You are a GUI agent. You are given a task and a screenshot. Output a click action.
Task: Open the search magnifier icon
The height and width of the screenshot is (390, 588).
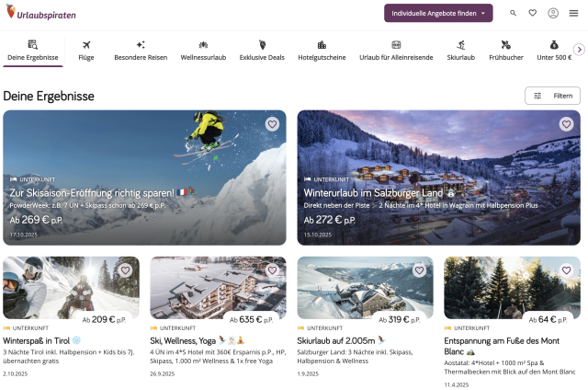[513, 13]
